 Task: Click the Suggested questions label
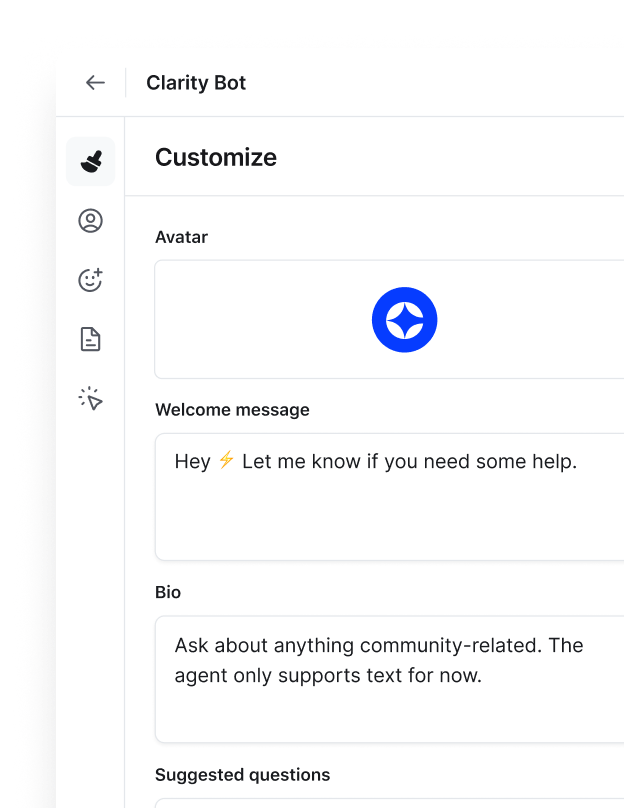click(242, 775)
